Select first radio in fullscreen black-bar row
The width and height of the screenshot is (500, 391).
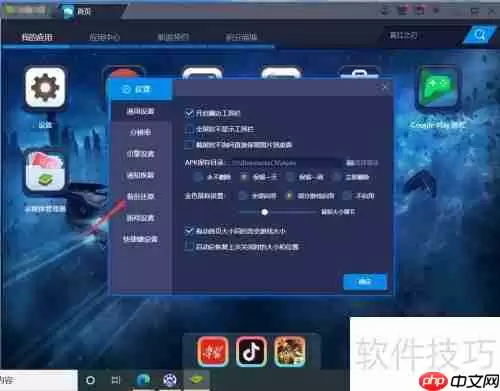pos(242,196)
